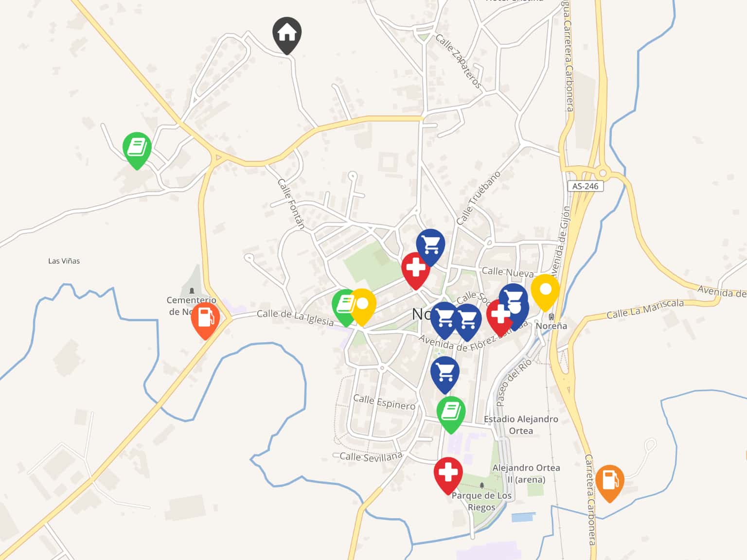Select the red medical cross pin near Parque de Los Riegos
This screenshot has height=560, width=747.
tap(448, 475)
